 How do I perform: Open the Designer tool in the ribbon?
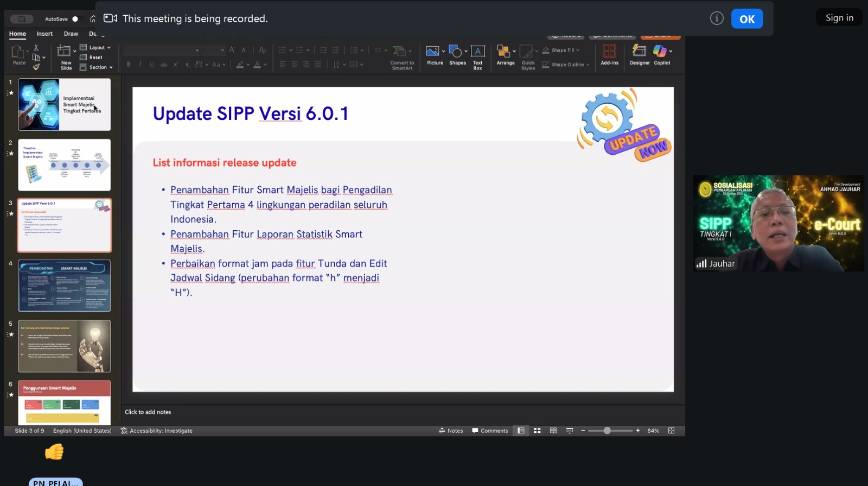tap(639, 54)
